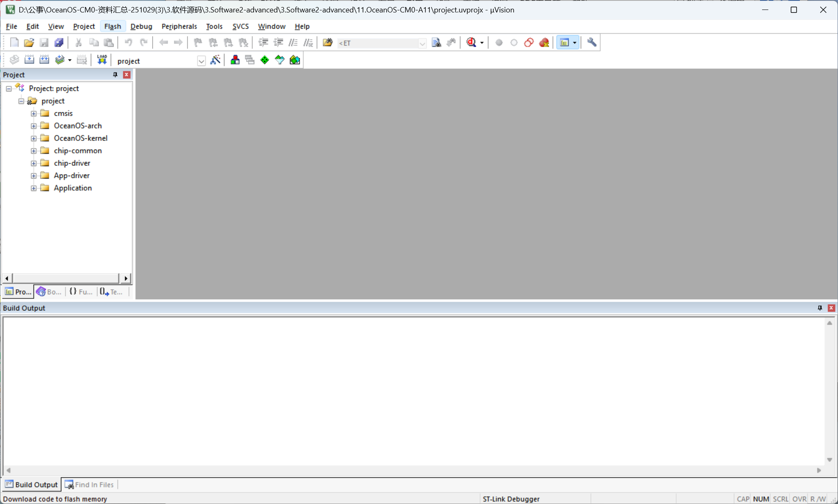This screenshot has height=504, width=838.
Task: Toggle the Project window view button
Action: pyautogui.click(x=565, y=43)
